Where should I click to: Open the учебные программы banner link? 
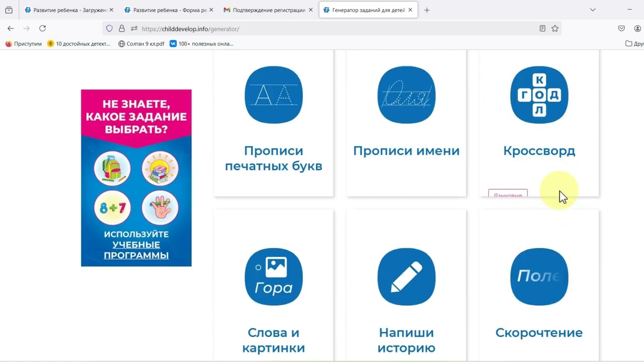point(136,250)
